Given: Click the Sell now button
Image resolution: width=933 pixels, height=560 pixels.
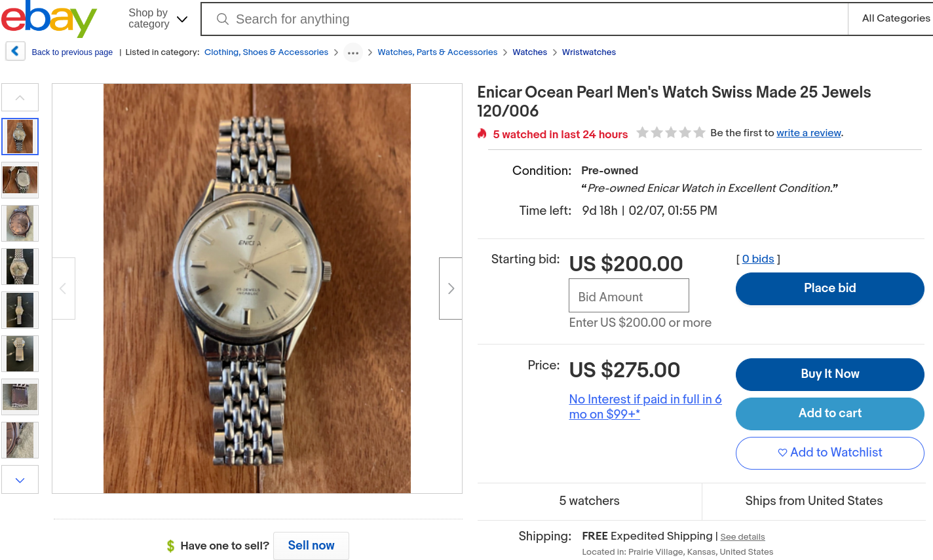Looking at the screenshot, I should pos(311,546).
